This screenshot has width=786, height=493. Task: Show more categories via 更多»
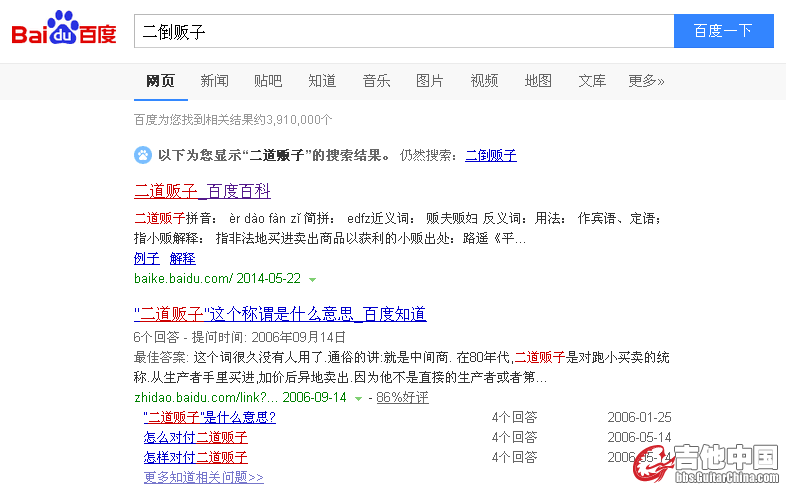tap(646, 81)
